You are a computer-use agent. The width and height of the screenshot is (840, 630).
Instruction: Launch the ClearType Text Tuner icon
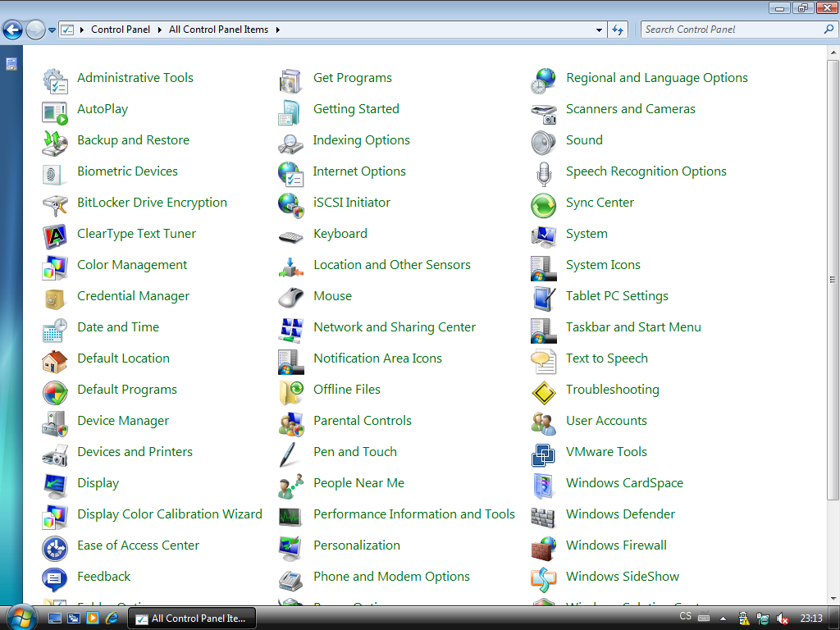[55, 236]
